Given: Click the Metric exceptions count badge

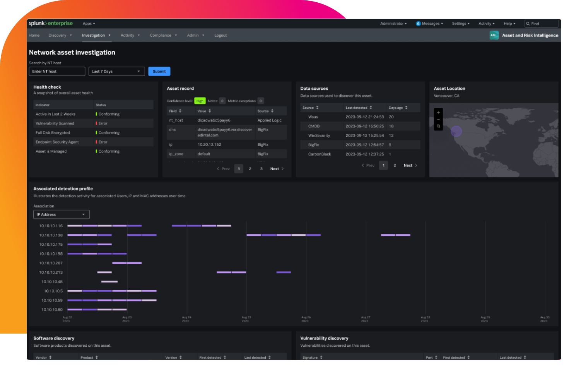Looking at the screenshot, I should (261, 101).
